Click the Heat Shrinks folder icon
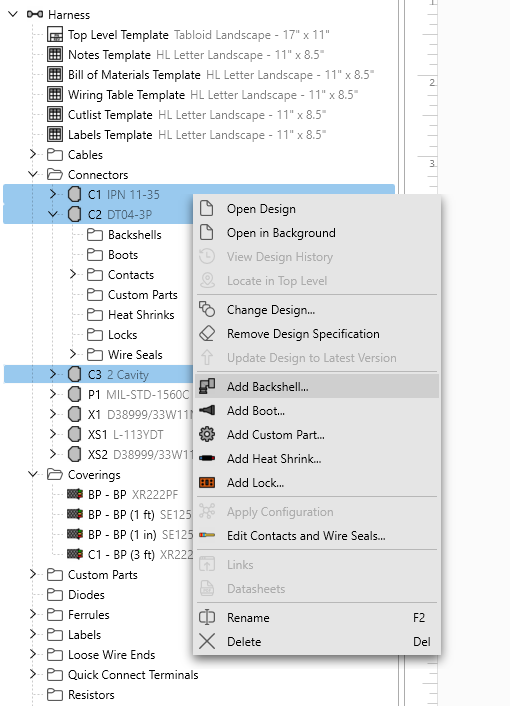The width and height of the screenshot is (510, 706). click(x=95, y=314)
